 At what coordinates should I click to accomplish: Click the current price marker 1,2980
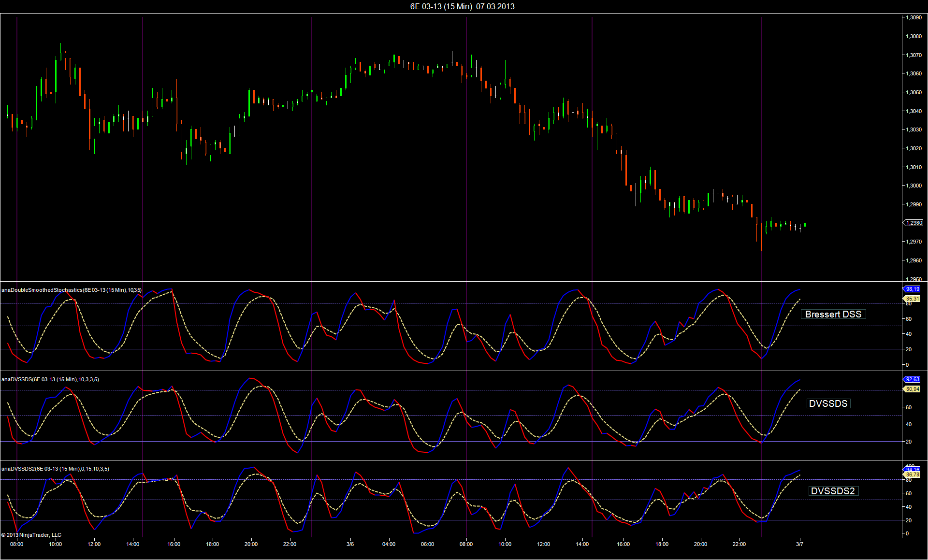913,223
